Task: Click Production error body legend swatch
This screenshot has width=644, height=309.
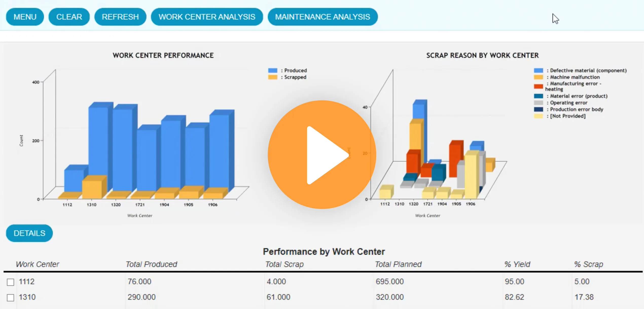Action: coord(538,109)
